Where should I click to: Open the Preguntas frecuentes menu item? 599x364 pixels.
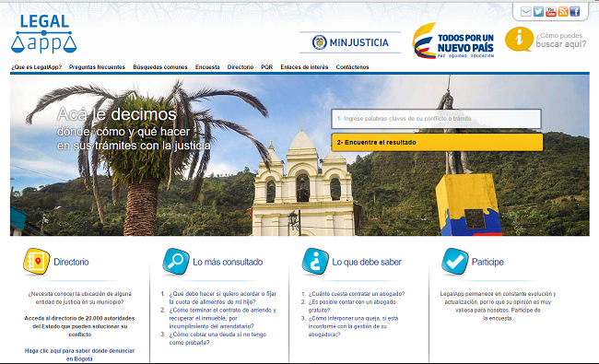[x=97, y=67]
